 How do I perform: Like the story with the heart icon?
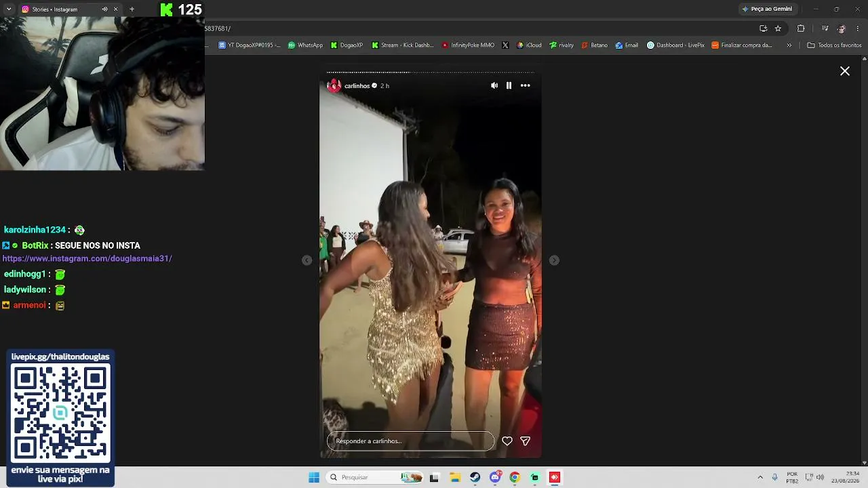[507, 441]
